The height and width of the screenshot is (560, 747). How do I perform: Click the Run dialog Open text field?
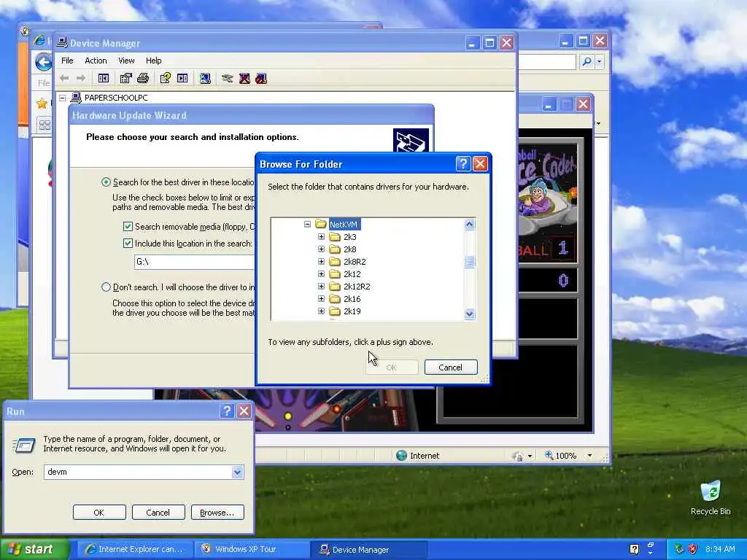click(137, 472)
